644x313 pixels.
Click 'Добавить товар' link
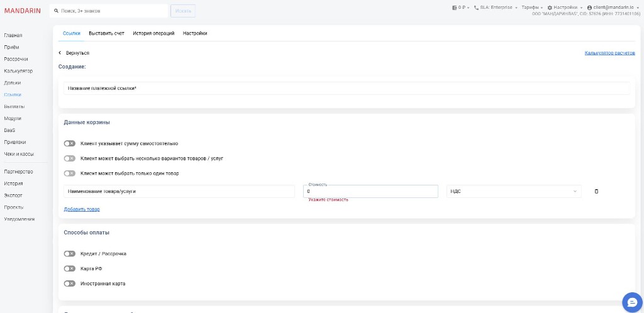[x=82, y=209]
